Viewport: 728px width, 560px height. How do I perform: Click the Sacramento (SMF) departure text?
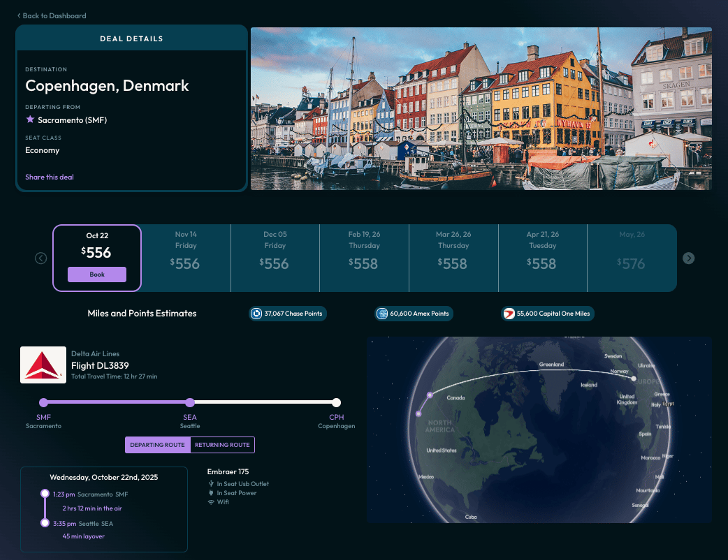point(72,120)
